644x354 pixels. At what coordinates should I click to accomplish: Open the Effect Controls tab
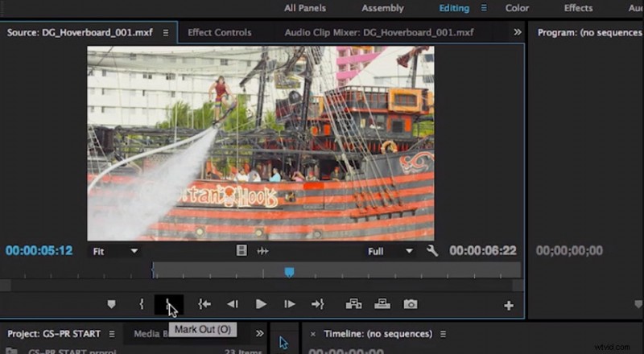pyautogui.click(x=219, y=32)
